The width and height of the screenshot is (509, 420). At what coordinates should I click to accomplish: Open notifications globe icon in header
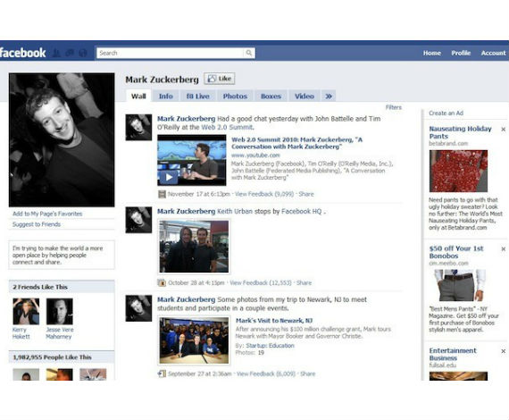[x=83, y=53]
